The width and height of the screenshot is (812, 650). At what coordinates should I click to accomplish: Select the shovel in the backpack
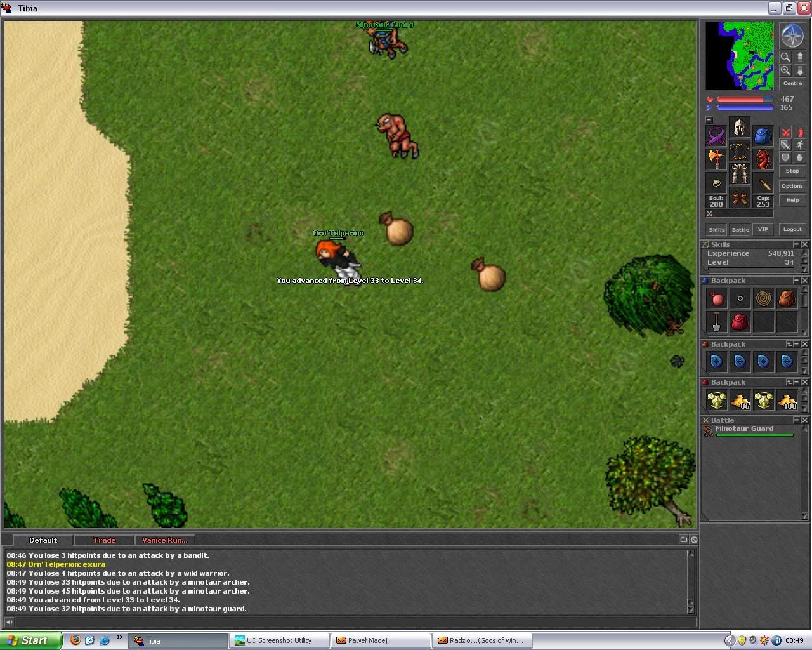[x=716, y=322]
